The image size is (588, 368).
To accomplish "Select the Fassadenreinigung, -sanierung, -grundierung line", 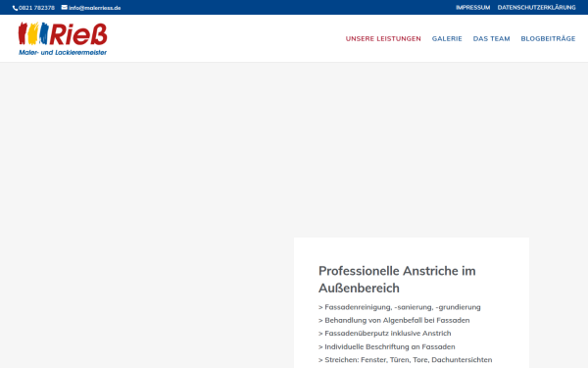I will tap(400, 307).
